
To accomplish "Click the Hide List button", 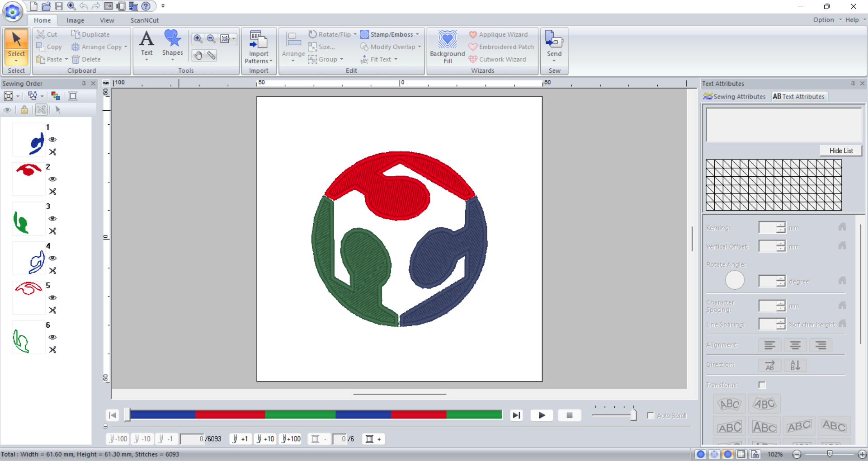I will coord(841,151).
